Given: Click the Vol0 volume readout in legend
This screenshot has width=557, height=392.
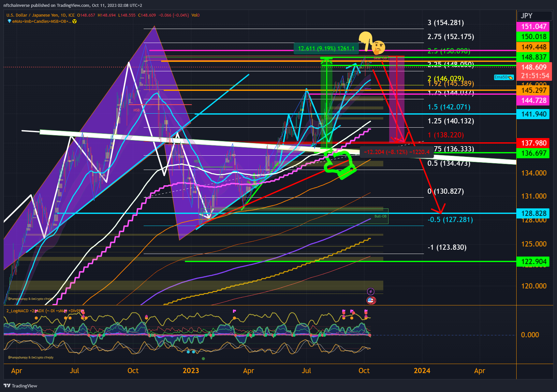Looking at the screenshot, I should pyautogui.click(x=196, y=15).
